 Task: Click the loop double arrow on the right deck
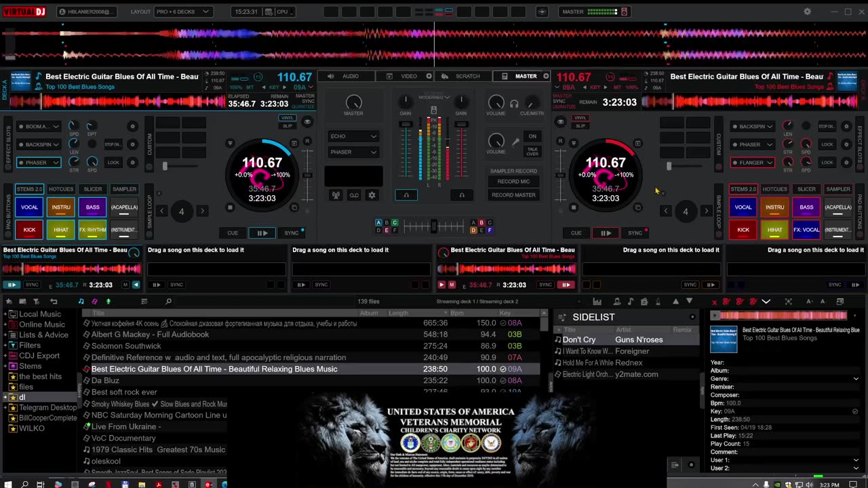(706, 211)
